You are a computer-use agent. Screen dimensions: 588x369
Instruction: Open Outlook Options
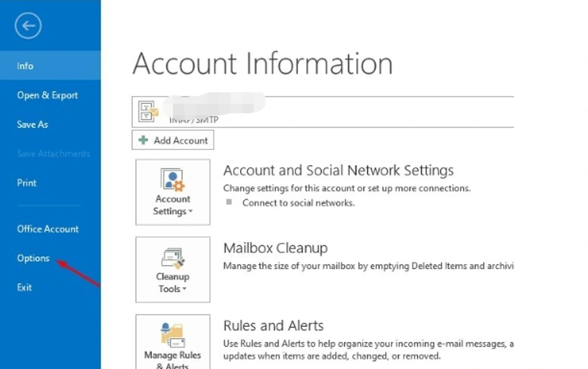[33, 258]
